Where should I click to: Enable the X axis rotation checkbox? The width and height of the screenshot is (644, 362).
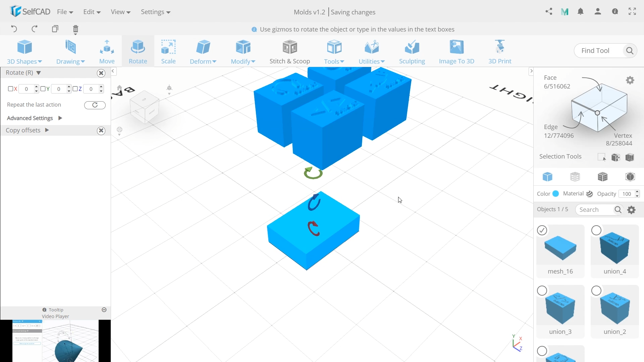(x=10, y=89)
